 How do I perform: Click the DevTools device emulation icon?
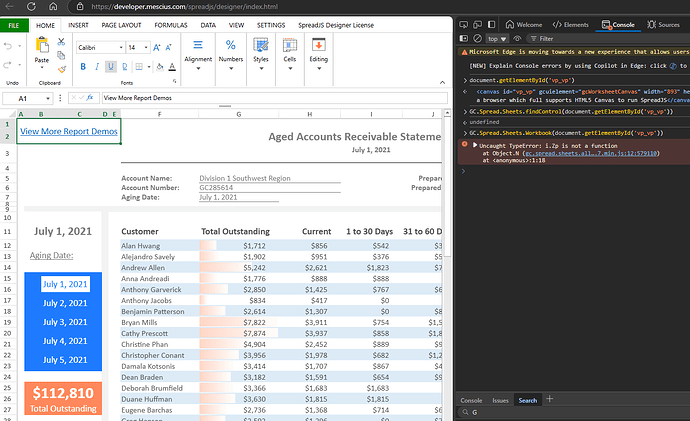pos(477,25)
